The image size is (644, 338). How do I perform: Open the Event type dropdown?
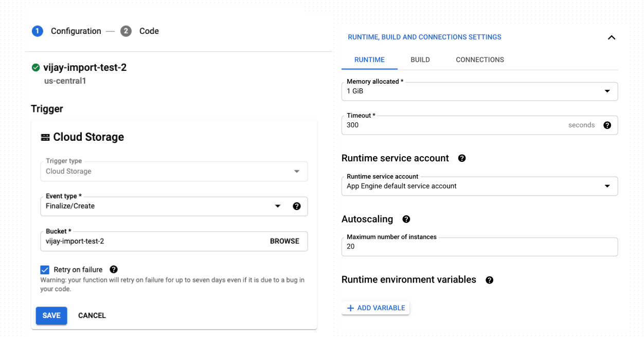[278, 206]
